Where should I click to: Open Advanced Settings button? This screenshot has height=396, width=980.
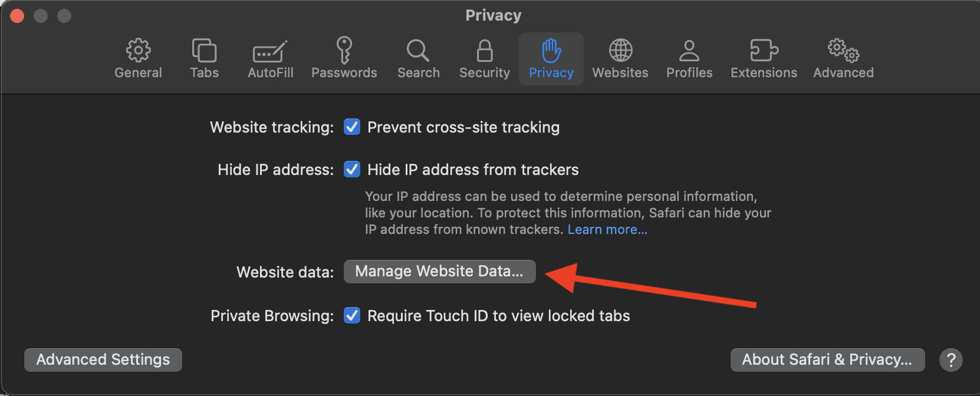pos(103,360)
